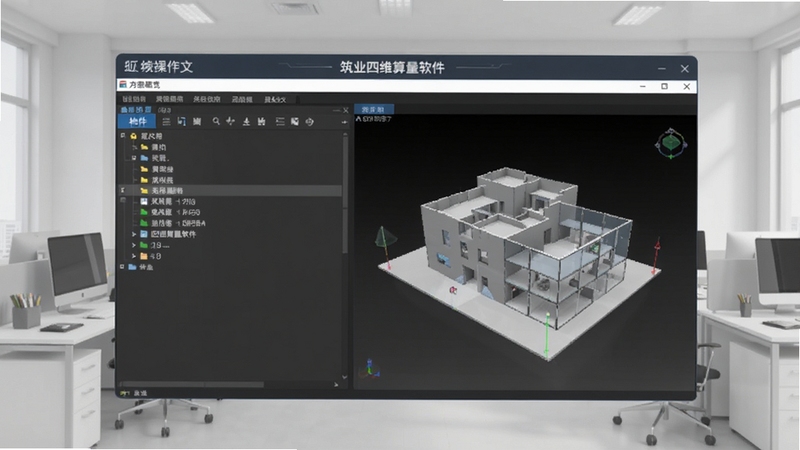Select the four-arrow move icon beside the magnifier

(x=231, y=121)
